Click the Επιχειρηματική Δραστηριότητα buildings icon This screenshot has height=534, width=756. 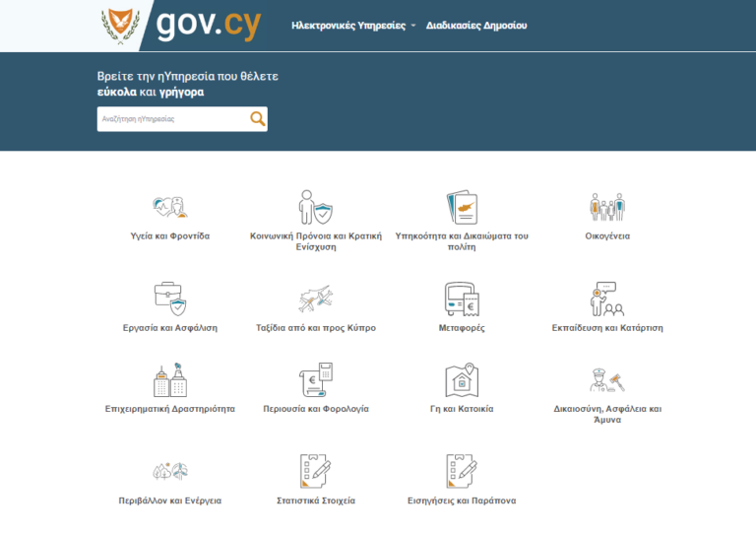(x=169, y=379)
